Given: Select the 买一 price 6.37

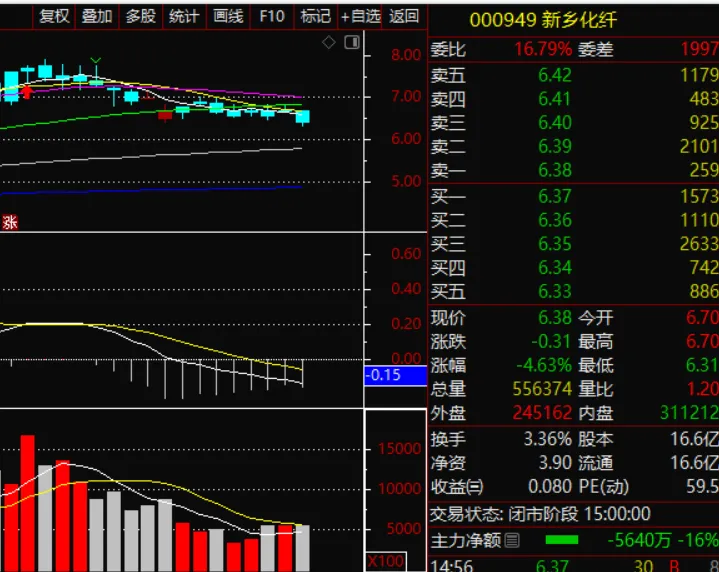Looking at the screenshot, I should (x=555, y=197).
